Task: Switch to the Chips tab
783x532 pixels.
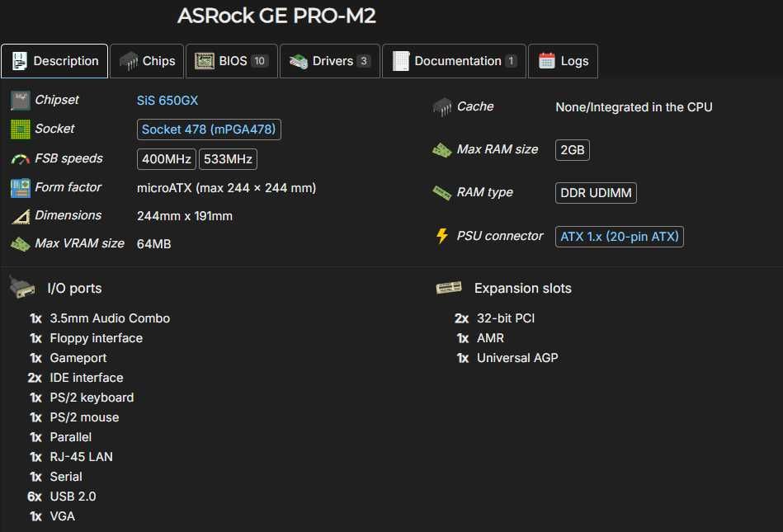Action: pos(147,61)
